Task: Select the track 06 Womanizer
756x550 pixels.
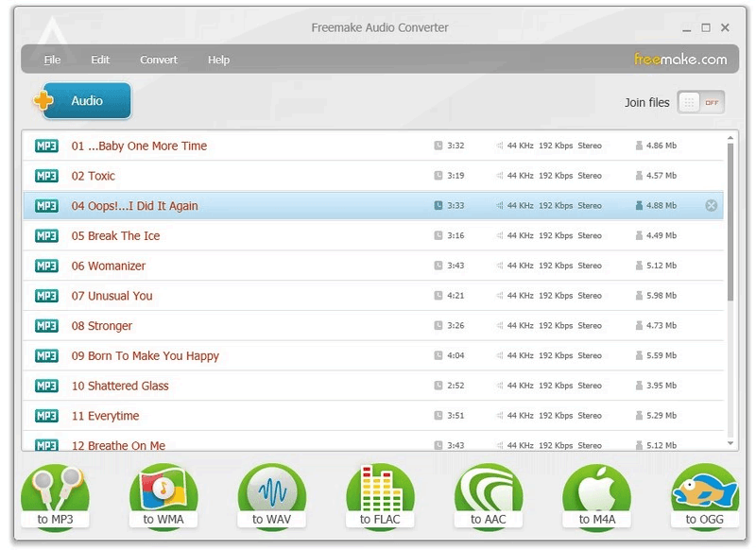Action: [373, 266]
